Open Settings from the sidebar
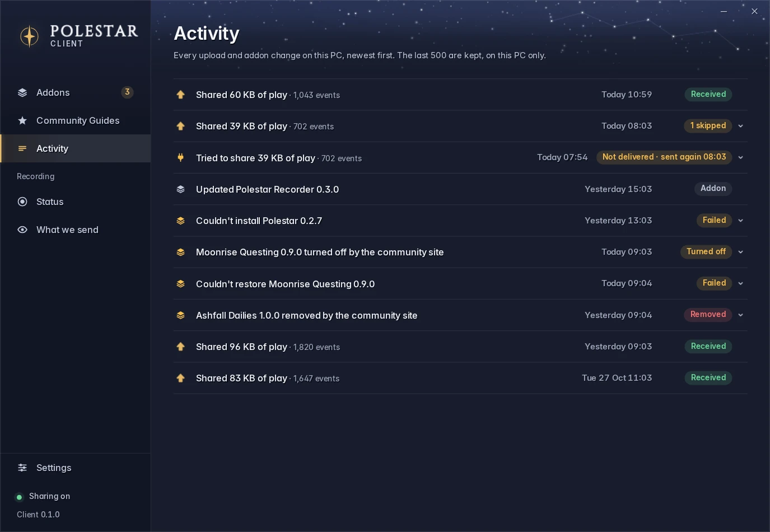This screenshot has height=532, width=770. click(x=76, y=468)
